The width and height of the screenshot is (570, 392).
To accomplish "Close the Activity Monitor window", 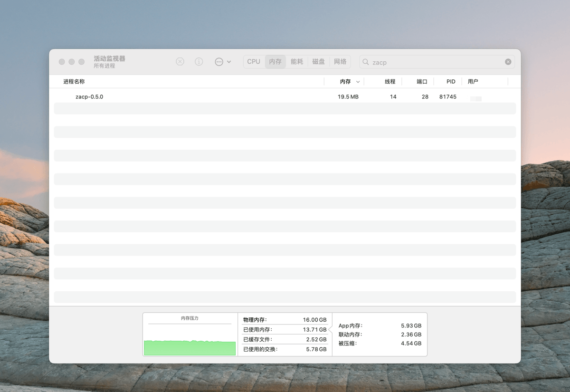I will coord(62,62).
